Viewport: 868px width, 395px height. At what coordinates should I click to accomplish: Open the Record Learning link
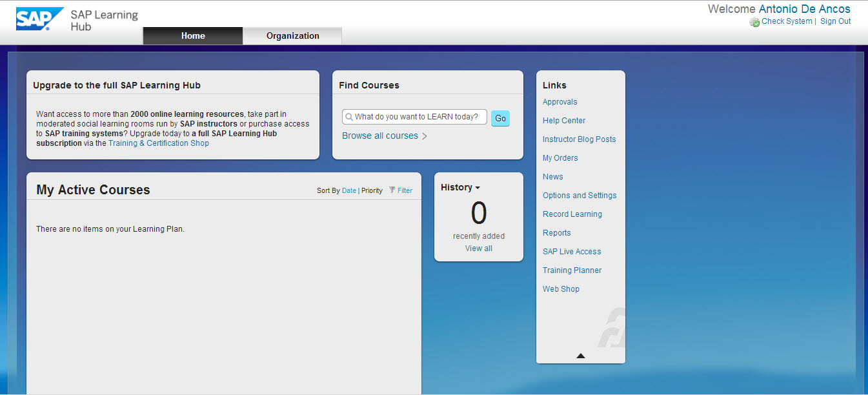pos(572,214)
